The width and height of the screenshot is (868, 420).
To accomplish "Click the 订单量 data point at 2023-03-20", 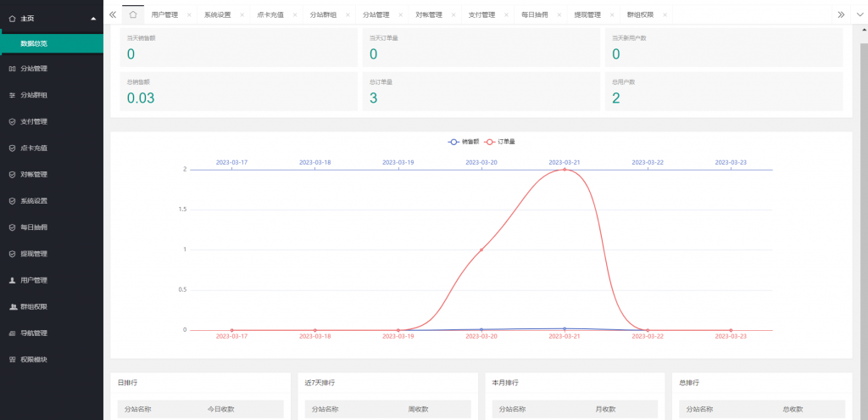I will 481,250.
